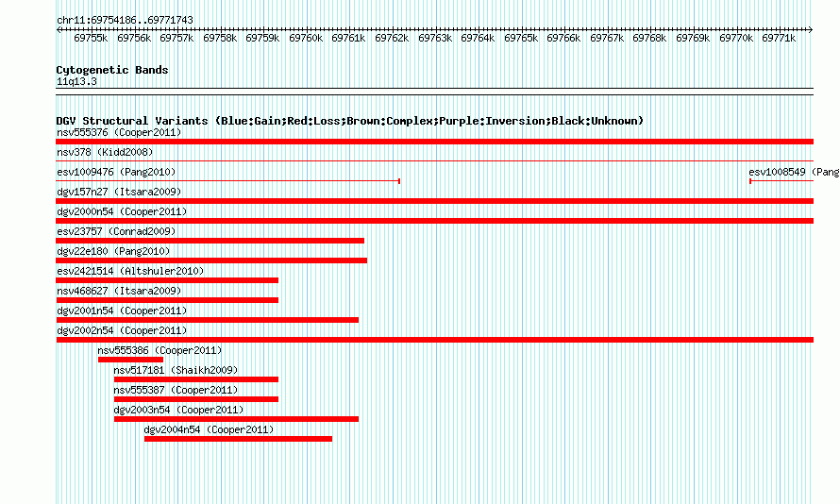Click the ruler's left end arrow
This screenshot has height=504, width=840.
[x=59, y=30]
